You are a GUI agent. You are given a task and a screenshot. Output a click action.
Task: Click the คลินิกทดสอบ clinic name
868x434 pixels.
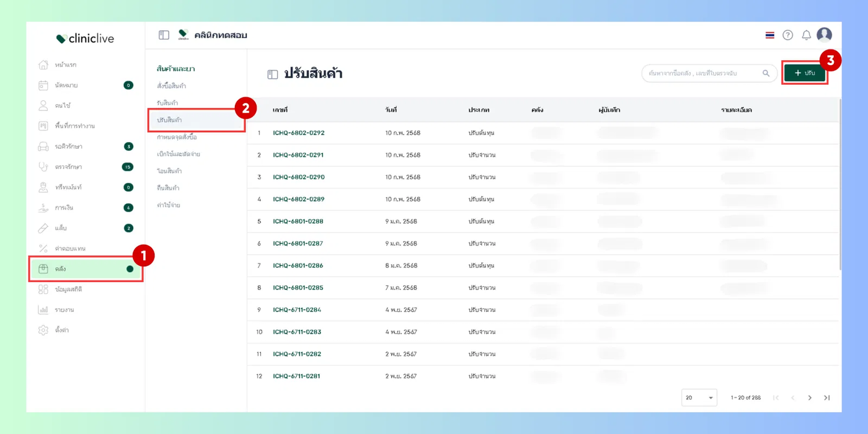(x=221, y=35)
